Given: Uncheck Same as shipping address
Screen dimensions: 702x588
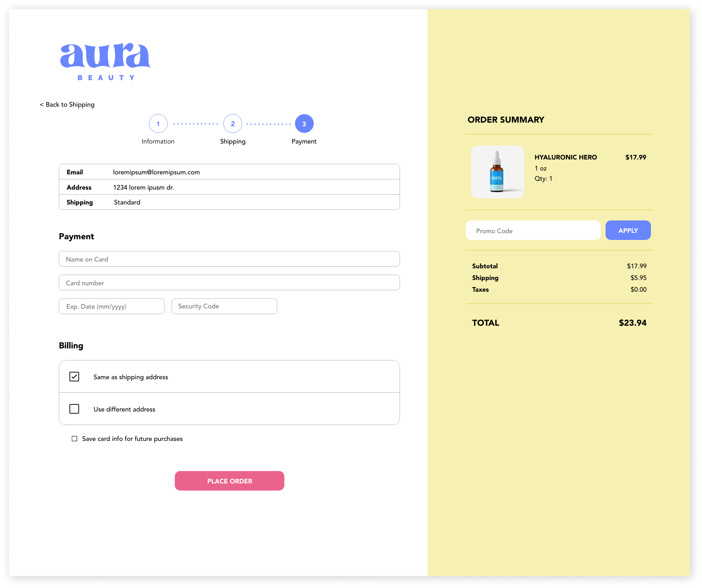Looking at the screenshot, I should point(74,377).
